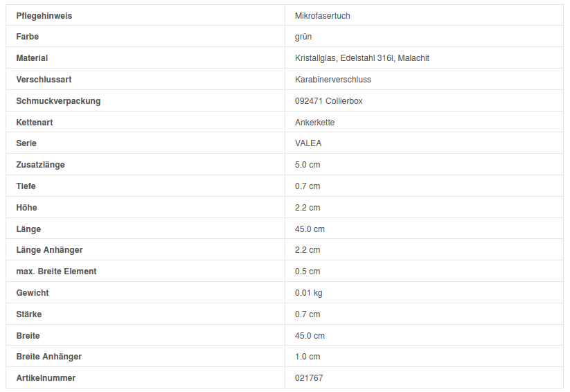Click the Höhe row label
Screen dimensions: 570x392
point(27,208)
